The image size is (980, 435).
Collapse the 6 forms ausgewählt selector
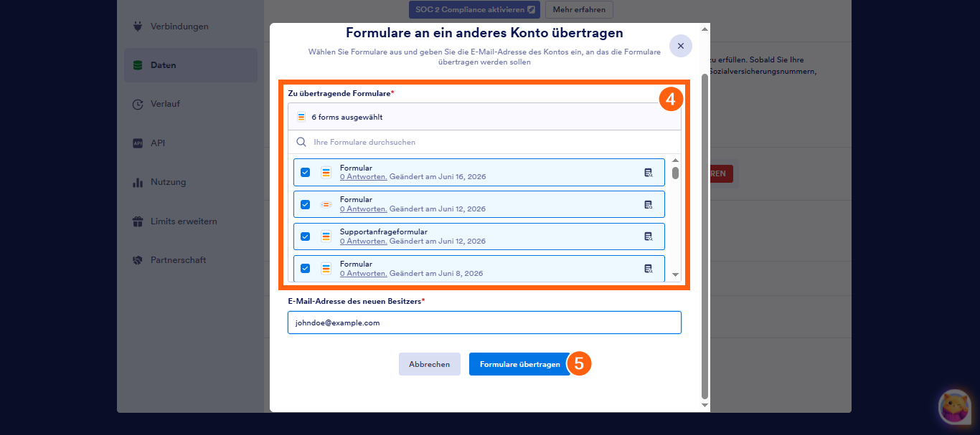click(484, 117)
